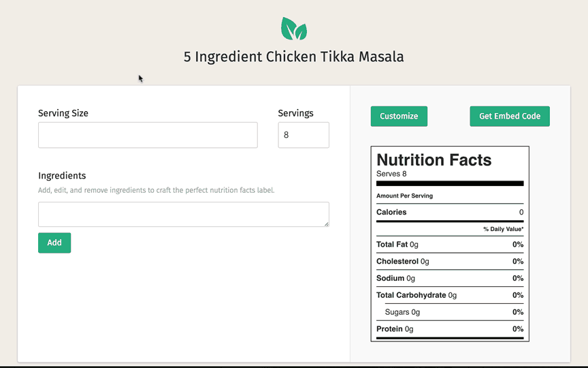Select the Sodium row
Viewport: 588px width, 368px height.
tap(450, 278)
